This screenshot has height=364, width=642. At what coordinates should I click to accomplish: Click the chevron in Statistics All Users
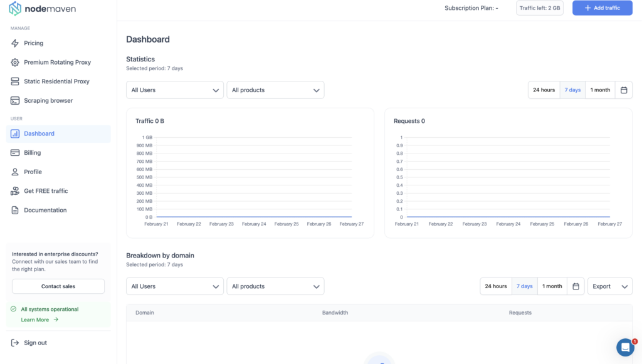[x=216, y=90]
